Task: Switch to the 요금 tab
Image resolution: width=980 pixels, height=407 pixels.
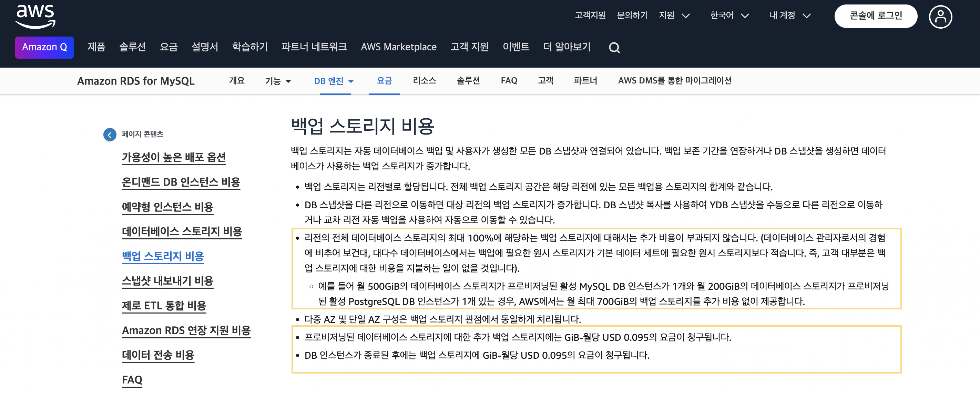Action: coord(384,81)
